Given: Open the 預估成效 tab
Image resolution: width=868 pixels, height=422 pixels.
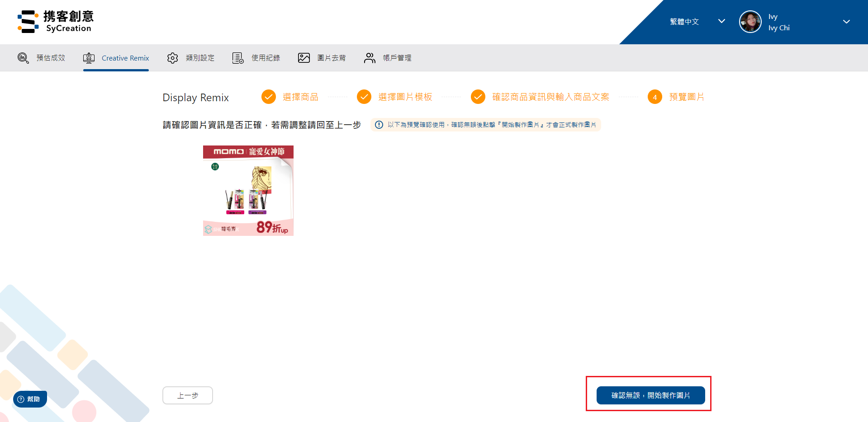Looking at the screenshot, I should tap(41, 58).
